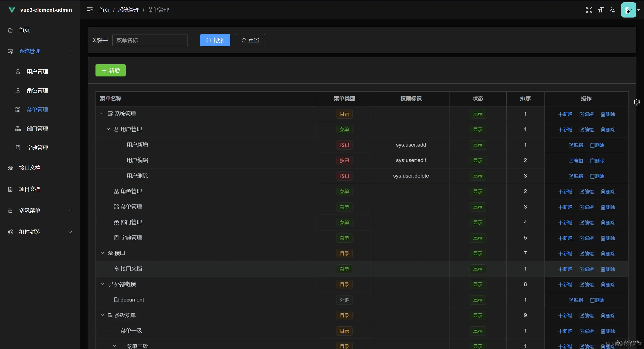Screen dimensions: 644x349
Task: Click the green 新增 button
Action: (110, 70)
